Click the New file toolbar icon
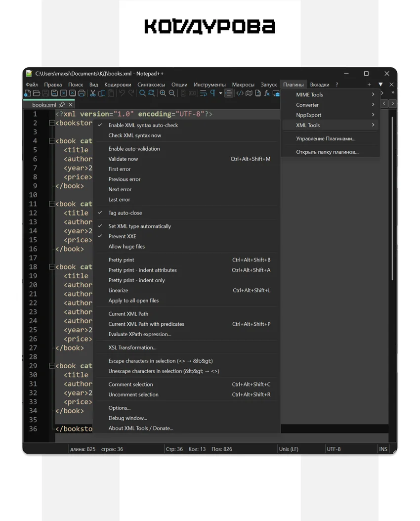 [x=28, y=93]
